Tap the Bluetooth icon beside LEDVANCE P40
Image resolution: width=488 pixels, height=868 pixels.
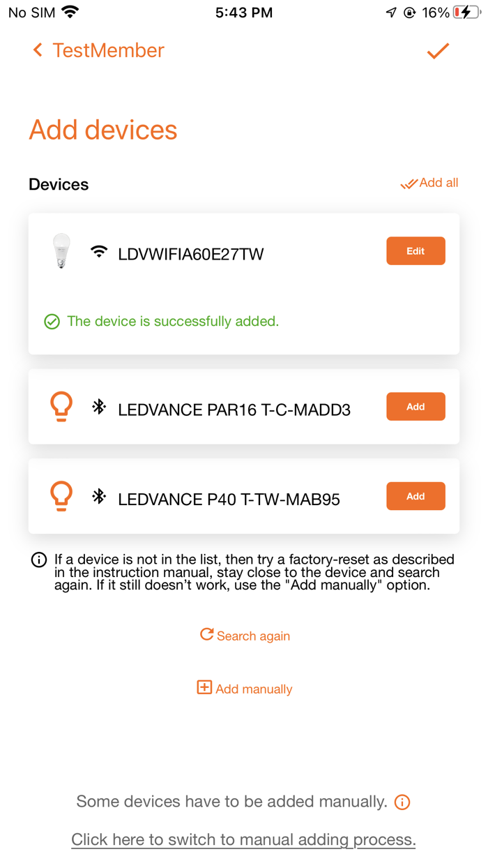(x=99, y=496)
